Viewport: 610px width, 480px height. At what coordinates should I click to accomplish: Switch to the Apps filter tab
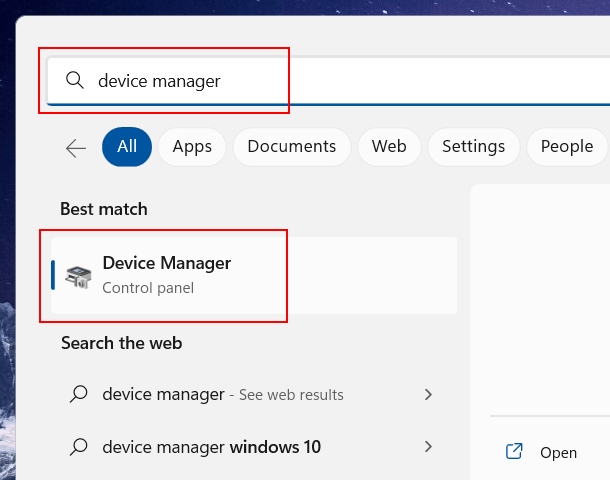click(192, 147)
